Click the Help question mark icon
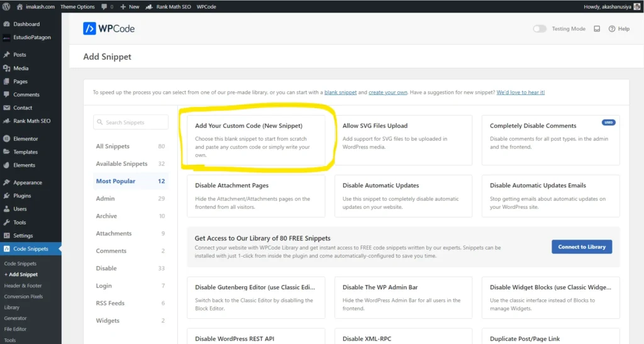644x344 pixels. [x=612, y=29]
